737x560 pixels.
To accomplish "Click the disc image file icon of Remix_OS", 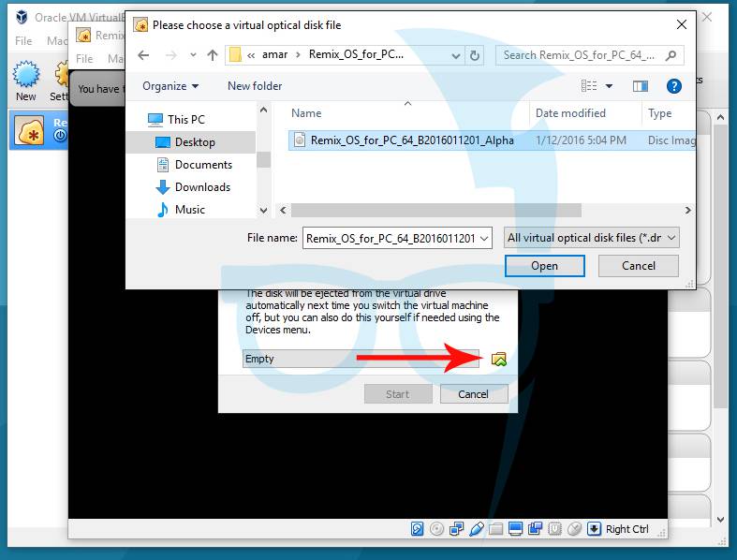I will 300,140.
